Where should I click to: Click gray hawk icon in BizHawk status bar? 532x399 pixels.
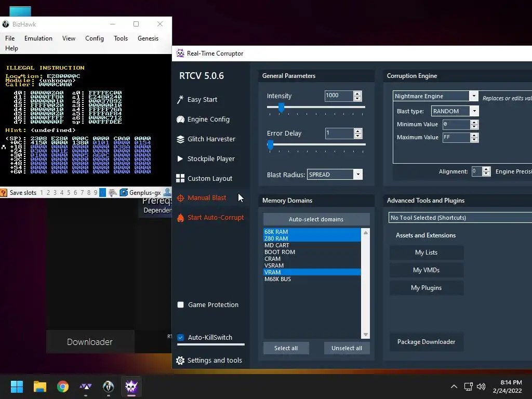[113, 193]
